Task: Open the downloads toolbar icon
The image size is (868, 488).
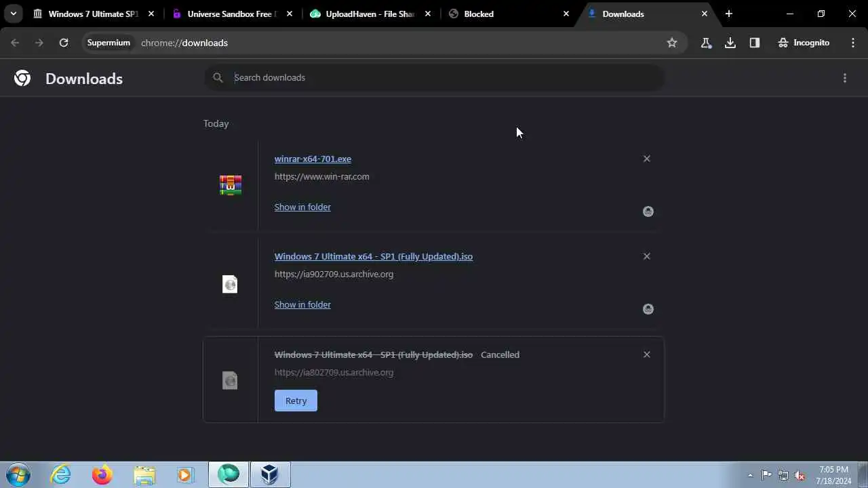Action: (x=730, y=43)
